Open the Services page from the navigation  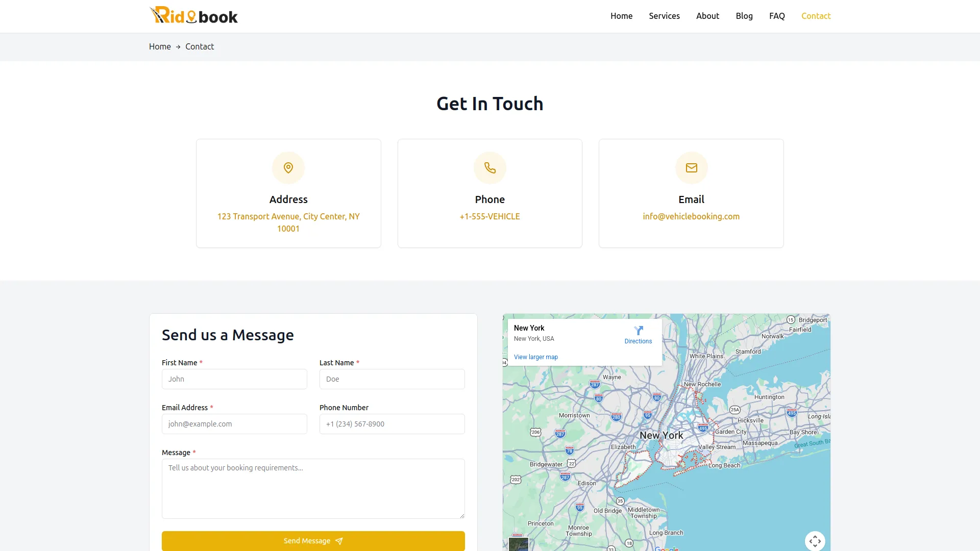click(664, 16)
